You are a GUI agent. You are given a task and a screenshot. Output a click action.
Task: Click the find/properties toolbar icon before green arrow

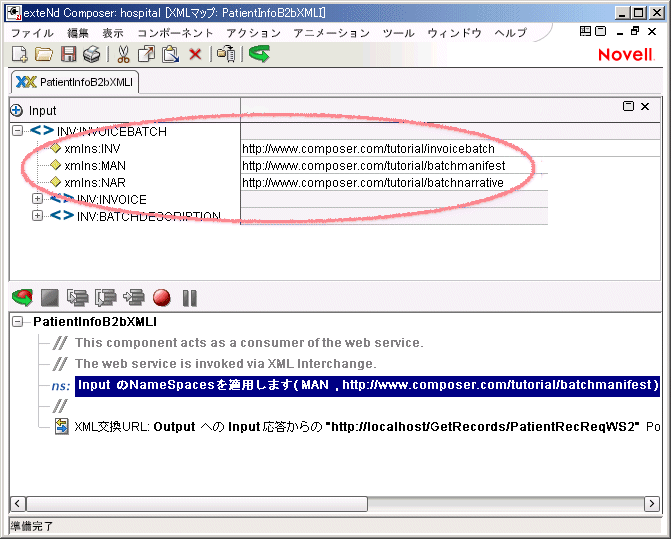[226, 54]
